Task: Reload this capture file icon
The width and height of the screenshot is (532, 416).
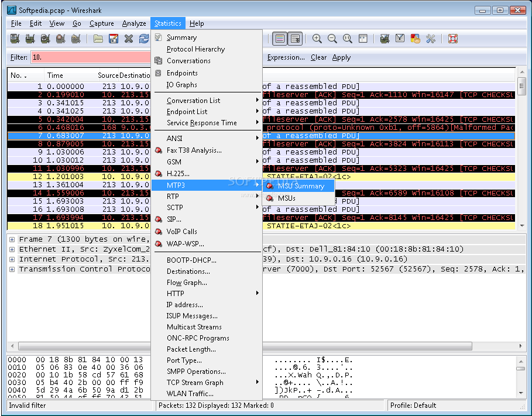Action: pyautogui.click(x=144, y=39)
